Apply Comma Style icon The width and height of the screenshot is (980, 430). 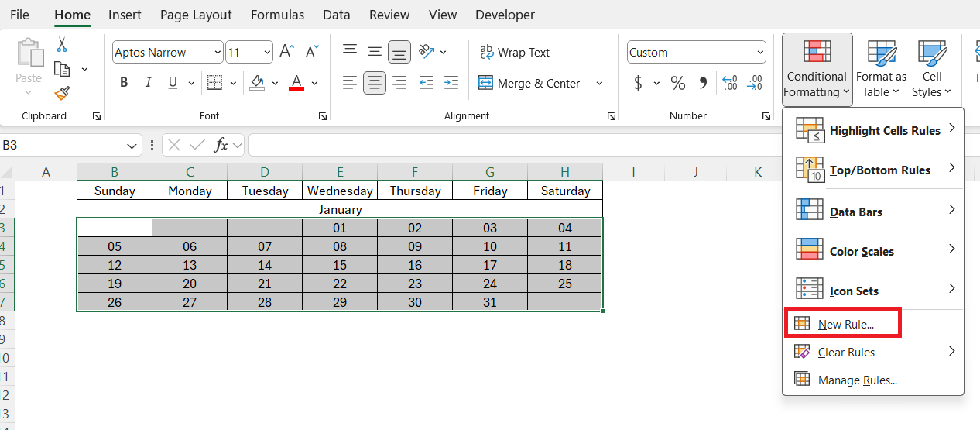pyautogui.click(x=703, y=83)
